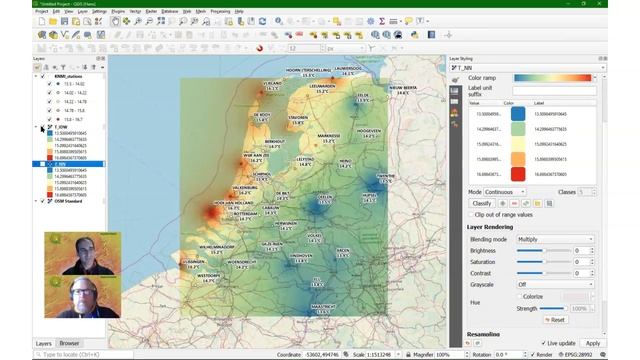Image resolution: width=640 pixels, height=360 pixels.
Task: Click the EPSG:28992 CRS button
Action: pyautogui.click(x=575, y=355)
